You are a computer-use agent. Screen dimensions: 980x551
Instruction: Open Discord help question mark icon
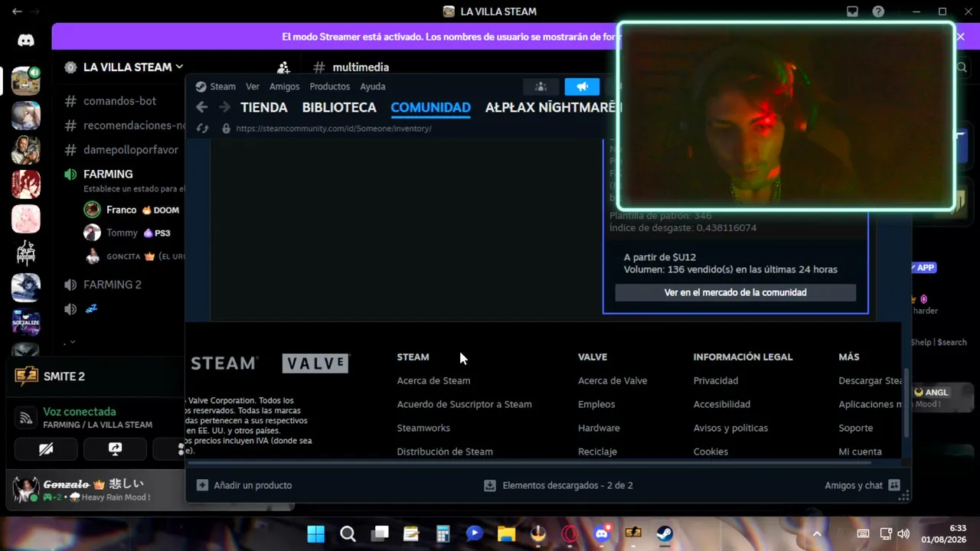878,11
